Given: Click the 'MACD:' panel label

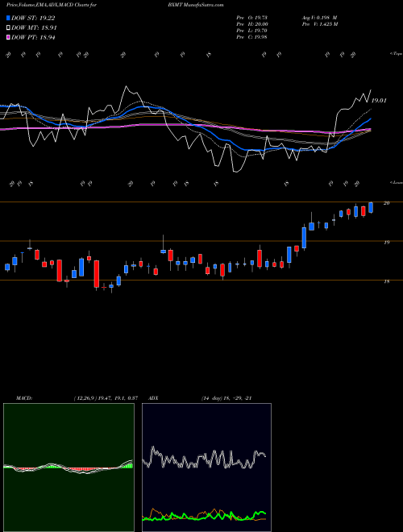Looking at the screenshot, I should [24, 398].
